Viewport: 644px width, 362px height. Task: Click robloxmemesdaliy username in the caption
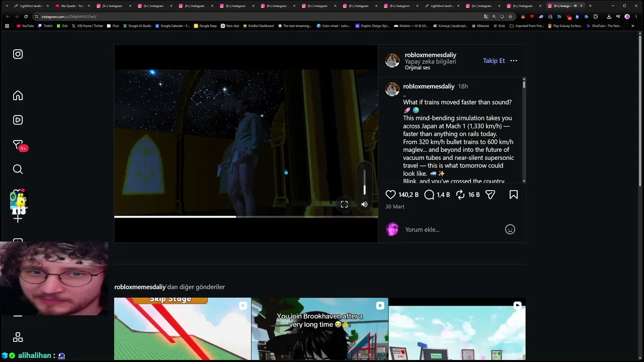point(429,86)
